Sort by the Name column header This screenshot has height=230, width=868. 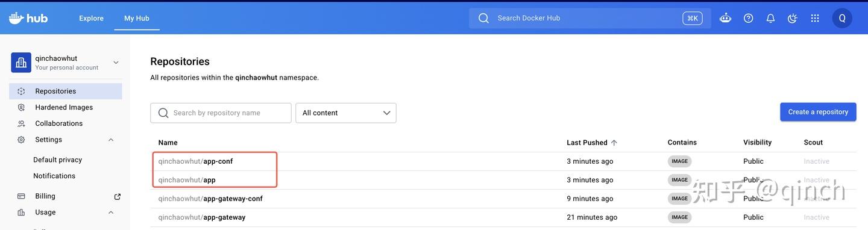point(168,143)
